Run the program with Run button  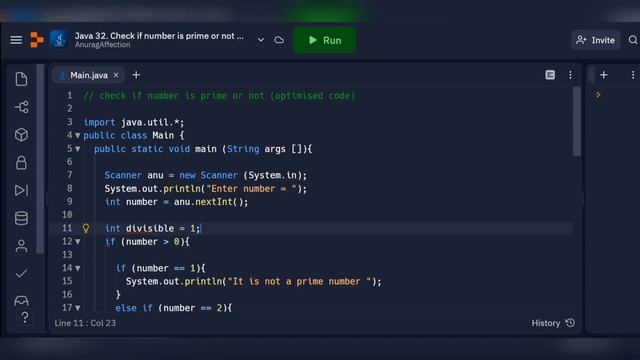pos(325,40)
